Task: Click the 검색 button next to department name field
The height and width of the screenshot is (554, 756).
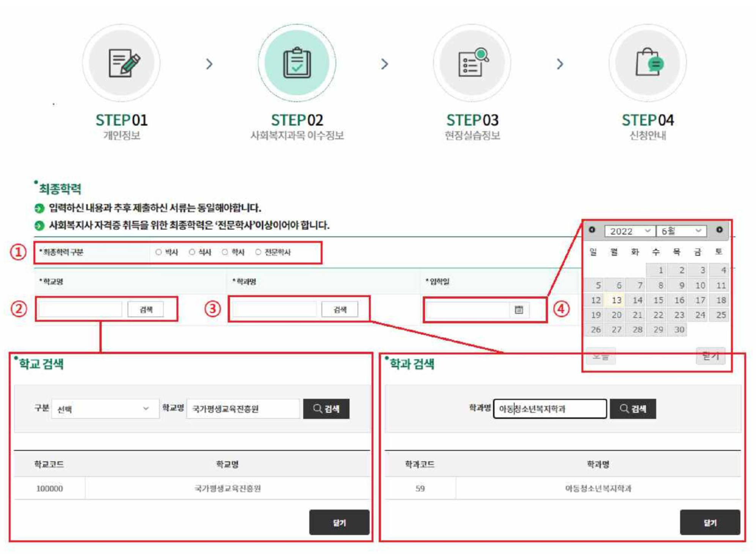Action: (340, 310)
